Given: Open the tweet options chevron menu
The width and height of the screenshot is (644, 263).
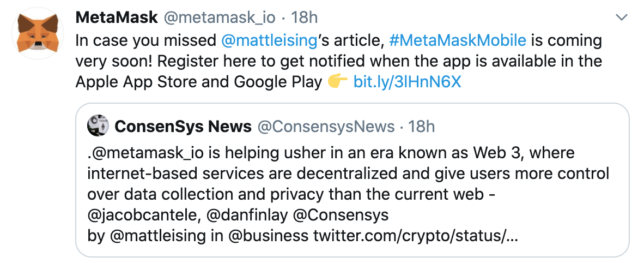Looking at the screenshot, I should point(622,18).
